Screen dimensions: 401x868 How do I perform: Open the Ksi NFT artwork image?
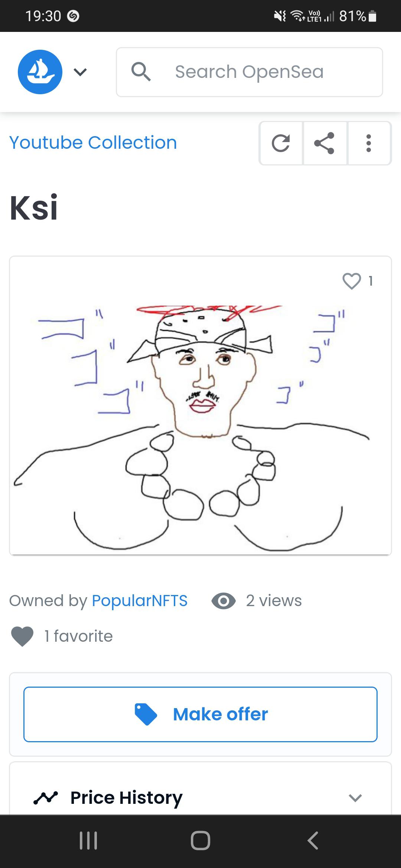click(200, 419)
